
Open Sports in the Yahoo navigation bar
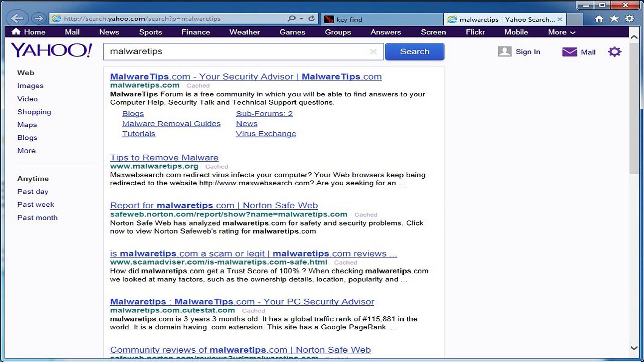[x=150, y=32]
